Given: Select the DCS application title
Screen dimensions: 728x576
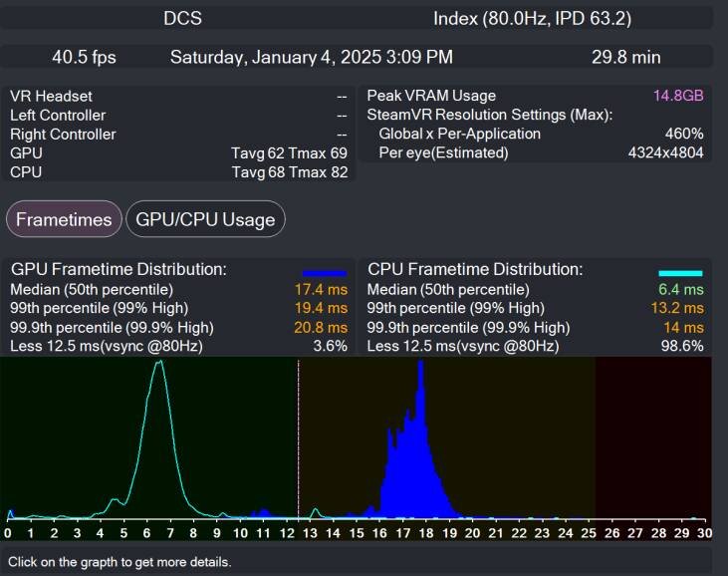Looking at the screenshot, I should 180,19.
